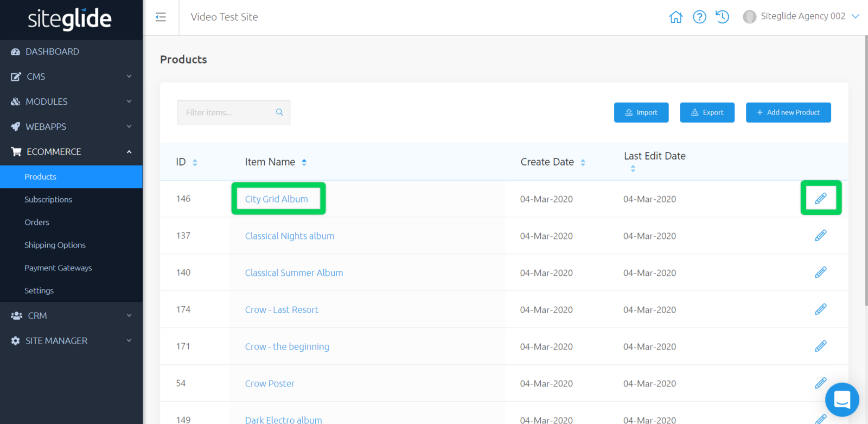
Task: Open help via question mark icon
Action: click(699, 17)
